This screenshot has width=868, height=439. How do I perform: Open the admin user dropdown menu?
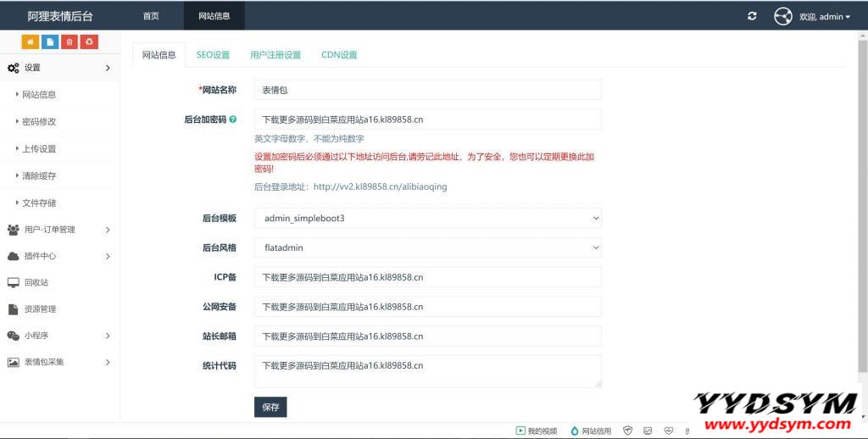coord(822,16)
